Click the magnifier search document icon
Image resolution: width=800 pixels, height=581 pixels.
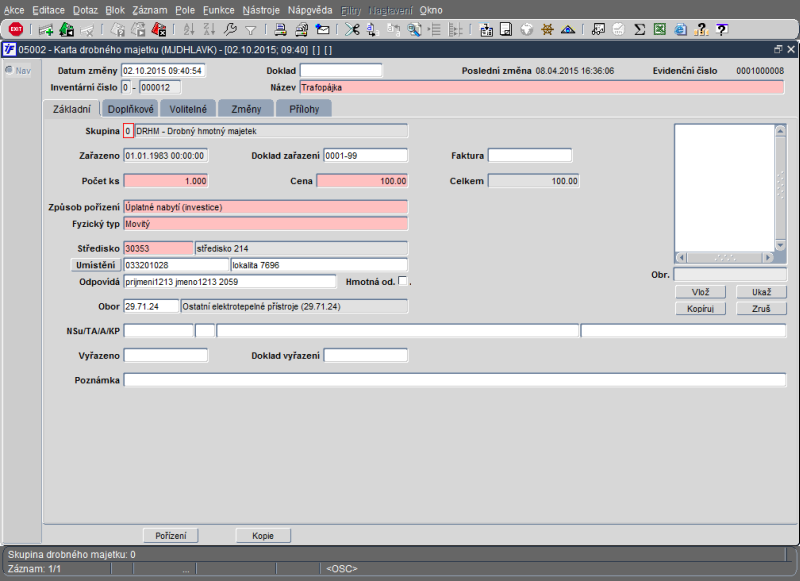click(414, 30)
